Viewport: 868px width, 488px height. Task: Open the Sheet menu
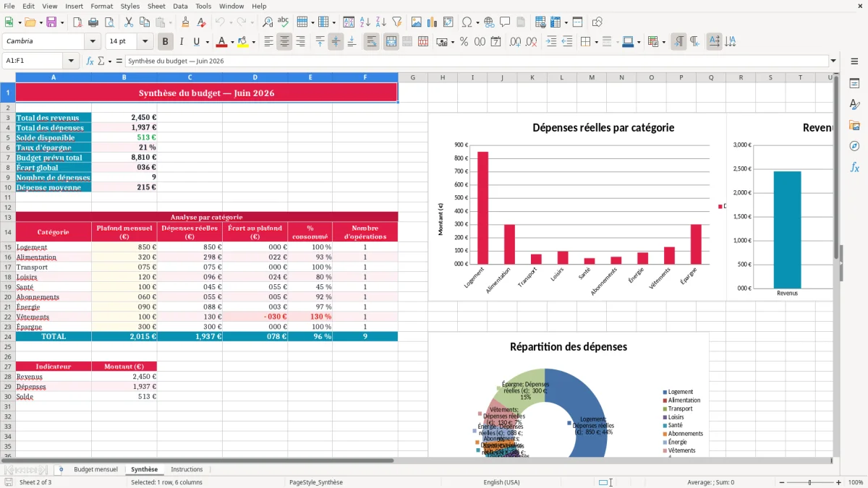click(157, 6)
